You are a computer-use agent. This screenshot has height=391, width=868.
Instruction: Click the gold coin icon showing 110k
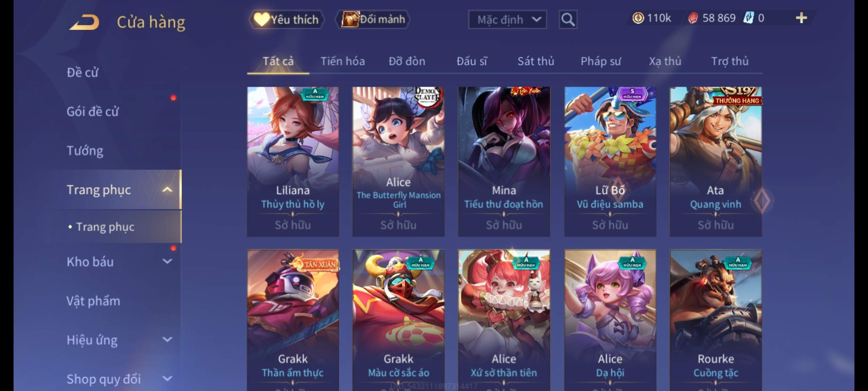[638, 18]
